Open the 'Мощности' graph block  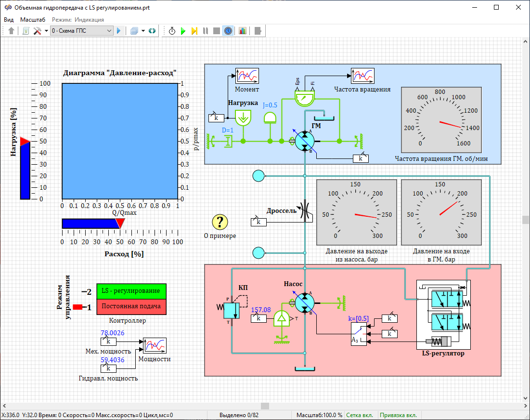point(155,346)
